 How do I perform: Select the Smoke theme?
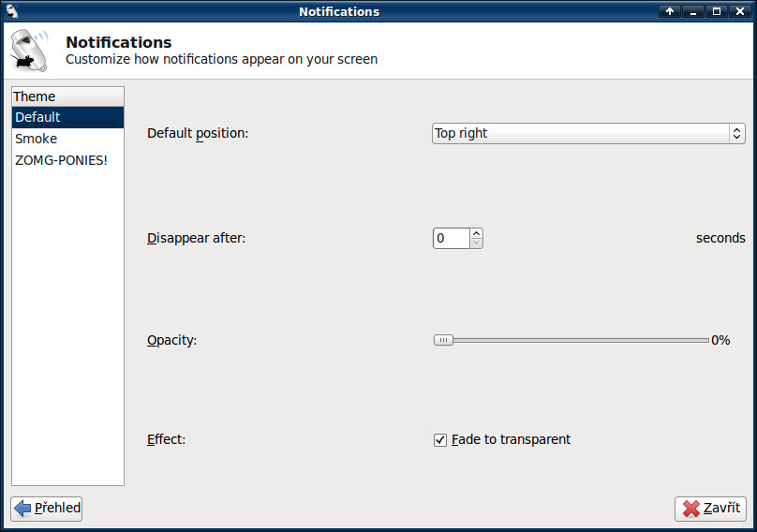click(36, 139)
